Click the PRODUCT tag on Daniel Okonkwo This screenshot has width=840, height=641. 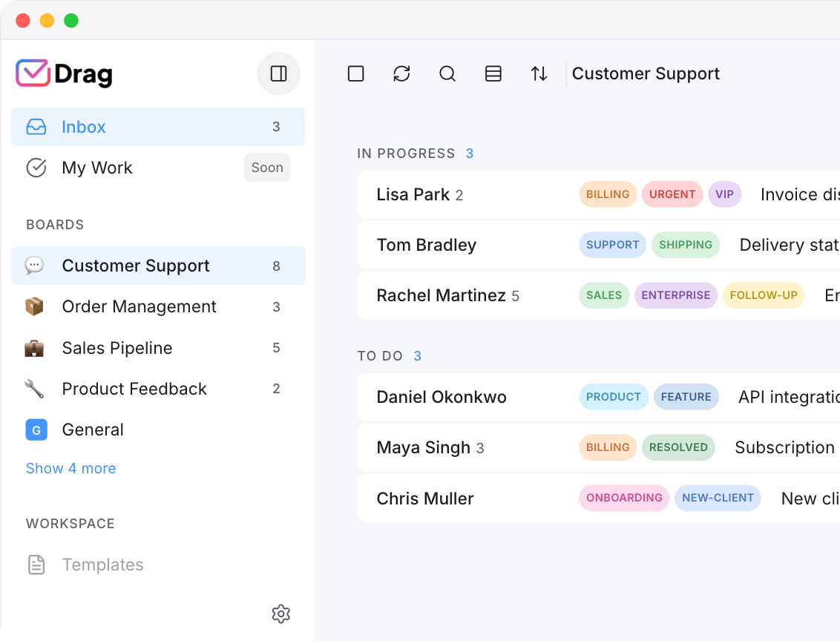(x=614, y=397)
